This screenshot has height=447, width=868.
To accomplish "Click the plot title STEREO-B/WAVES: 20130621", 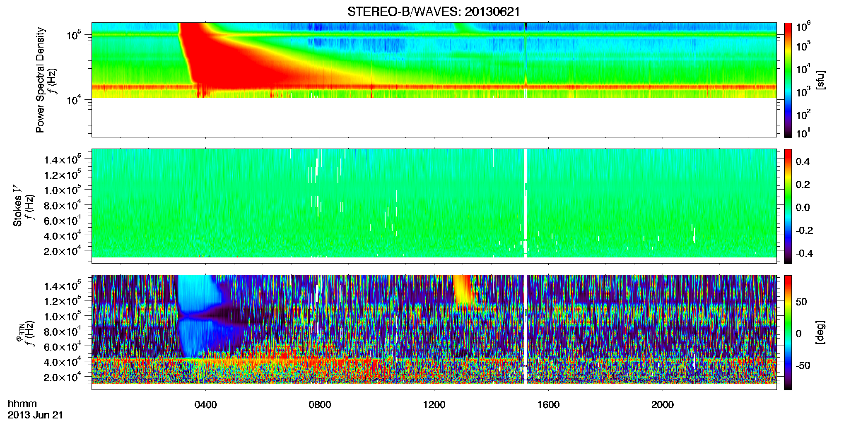I will [x=434, y=12].
